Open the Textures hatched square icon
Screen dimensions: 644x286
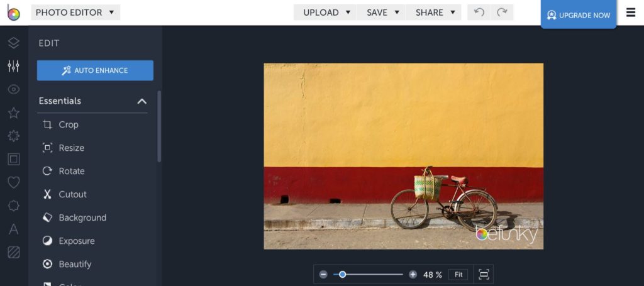pyautogui.click(x=14, y=252)
